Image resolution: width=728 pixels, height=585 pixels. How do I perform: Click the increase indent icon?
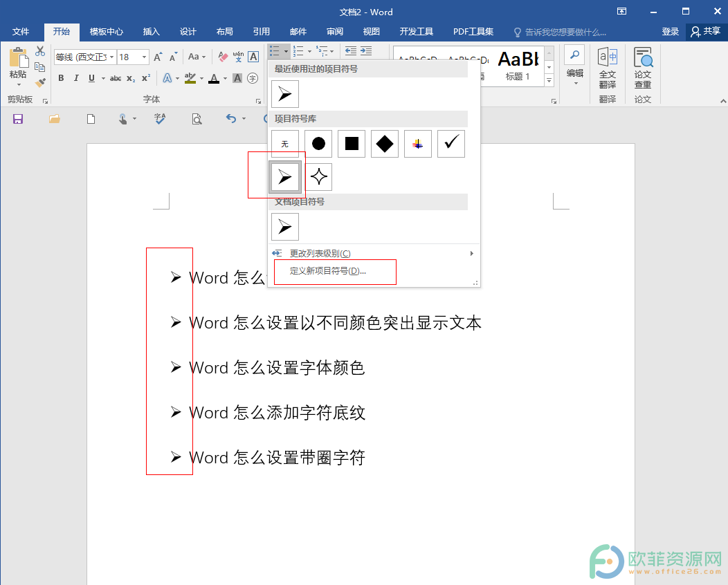point(366,51)
